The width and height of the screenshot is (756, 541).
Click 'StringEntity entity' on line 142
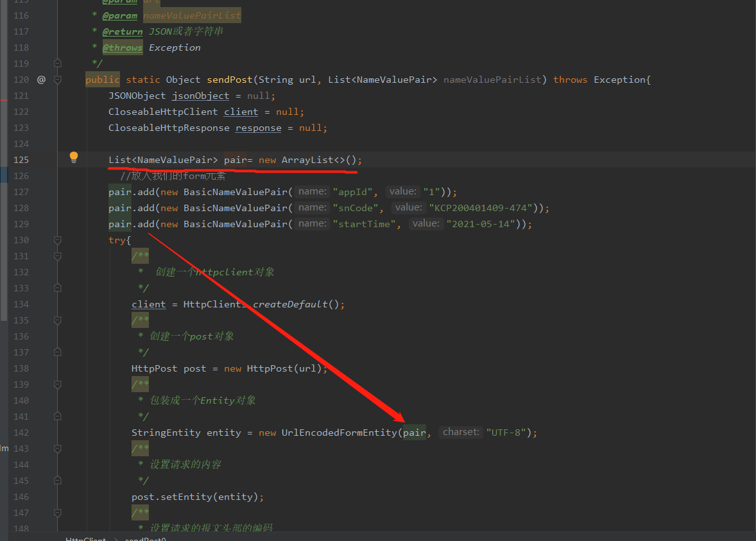186,433
